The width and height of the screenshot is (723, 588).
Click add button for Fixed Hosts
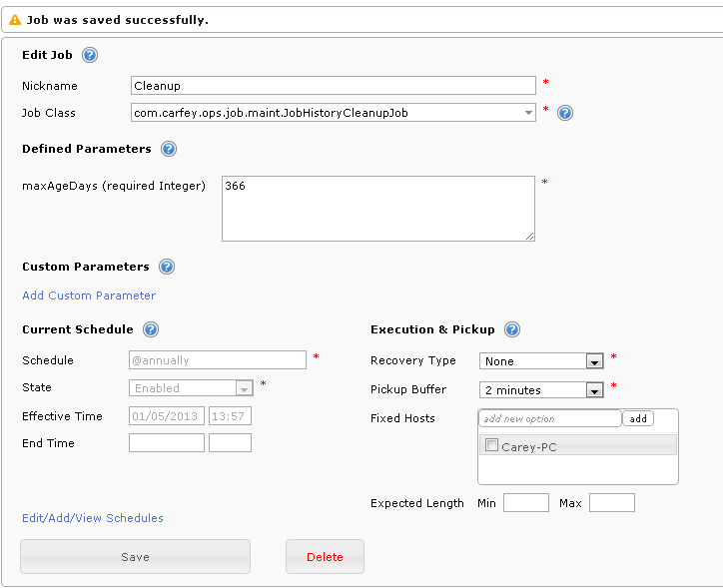pyautogui.click(x=638, y=419)
